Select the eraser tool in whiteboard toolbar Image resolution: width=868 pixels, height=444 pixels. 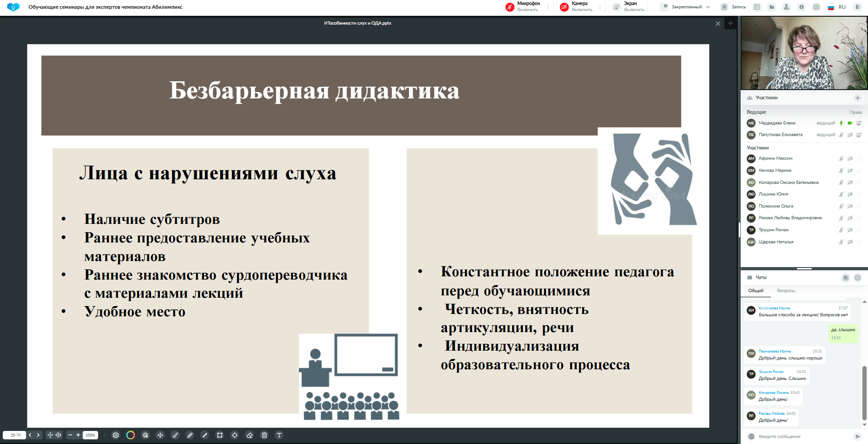250,435
